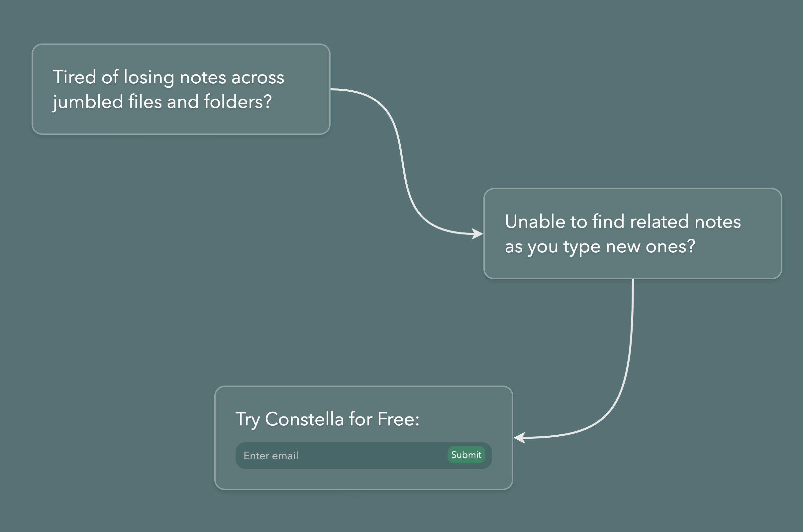
Task: Click the arrowhead pointing at the 'Unable to find' card
Action: coord(477,234)
